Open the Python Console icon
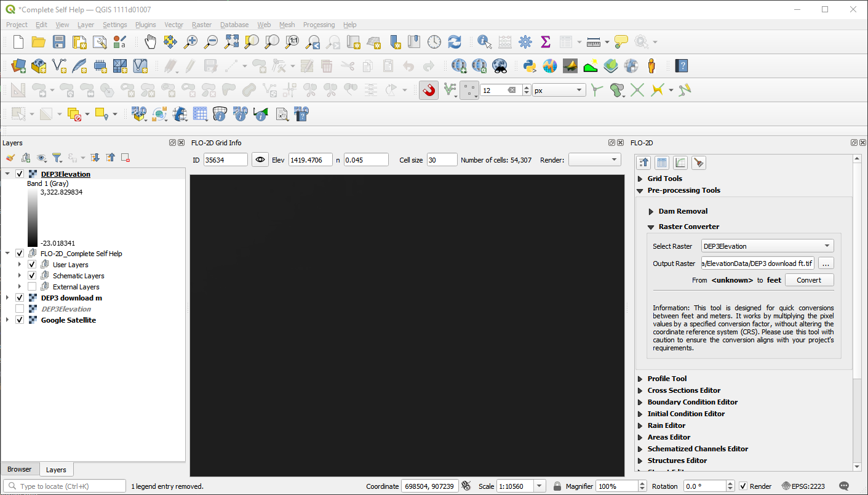Image resolution: width=868 pixels, height=495 pixels. click(x=529, y=66)
